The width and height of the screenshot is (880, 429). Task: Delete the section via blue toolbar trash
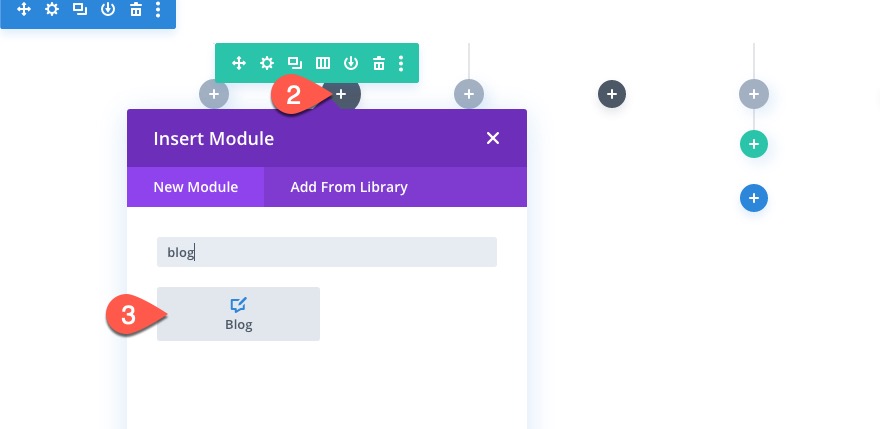[x=136, y=10]
